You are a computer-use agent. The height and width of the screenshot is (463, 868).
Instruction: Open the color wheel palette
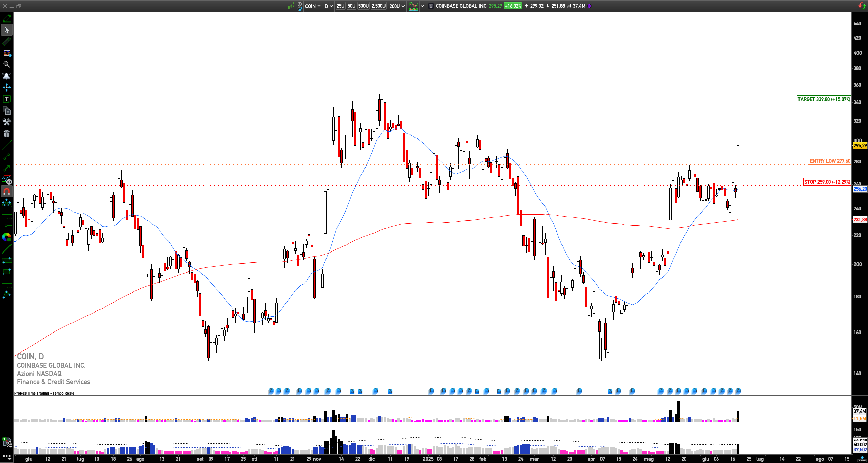(6, 237)
